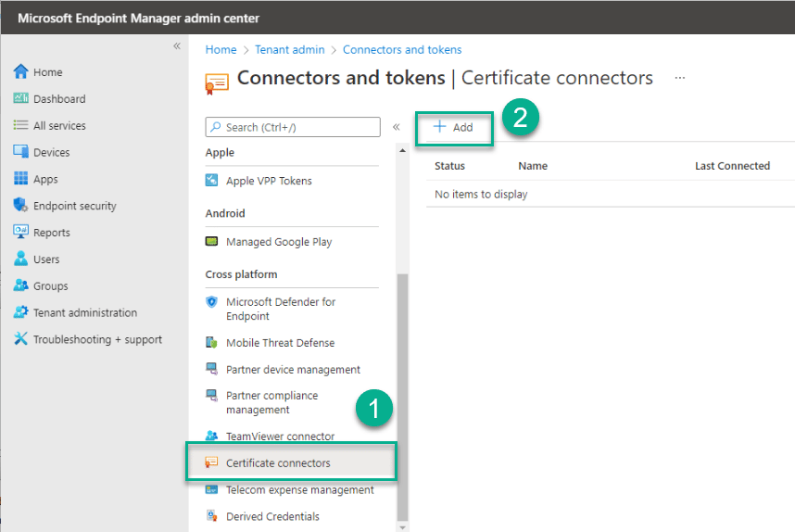Open Connectors and tokens breadcrumb link
Image resolution: width=795 pixels, height=532 pixels.
402,50
